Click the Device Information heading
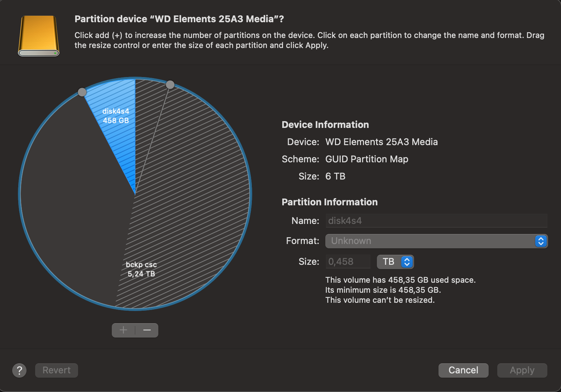The image size is (561, 392). 325,124
